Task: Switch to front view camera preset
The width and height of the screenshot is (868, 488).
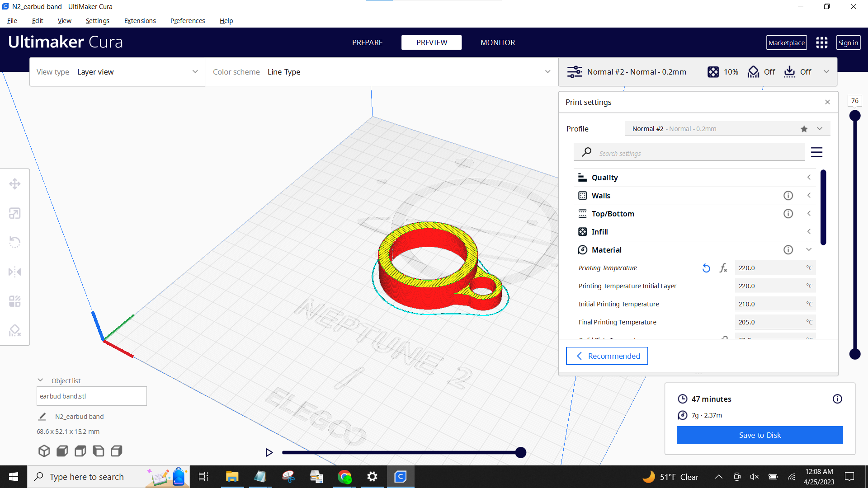Action: point(62,450)
